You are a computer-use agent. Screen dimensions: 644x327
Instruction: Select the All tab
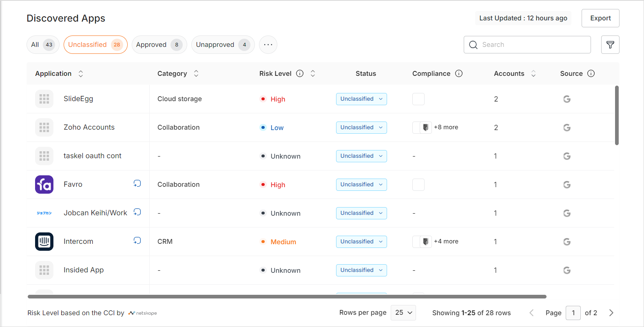click(x=43, y=45)
